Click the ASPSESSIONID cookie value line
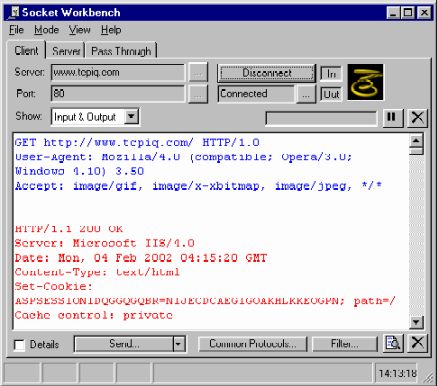The image size is (437, 386). 205,301
